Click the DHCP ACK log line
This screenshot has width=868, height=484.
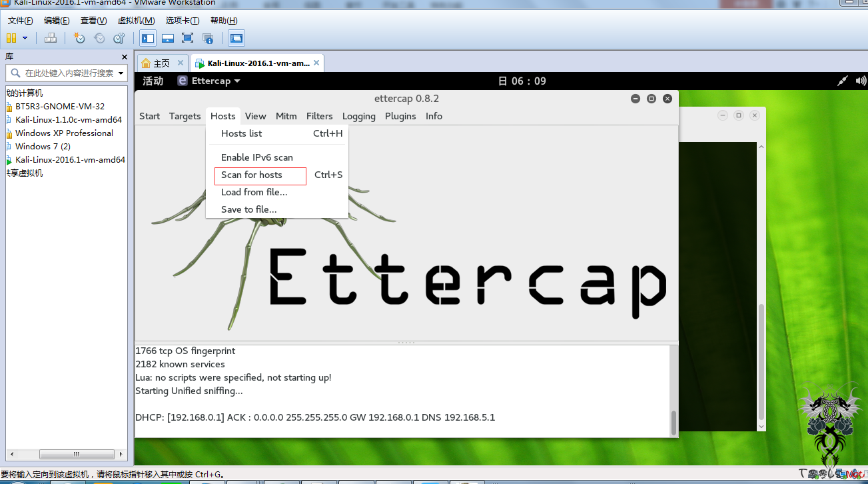315,417
